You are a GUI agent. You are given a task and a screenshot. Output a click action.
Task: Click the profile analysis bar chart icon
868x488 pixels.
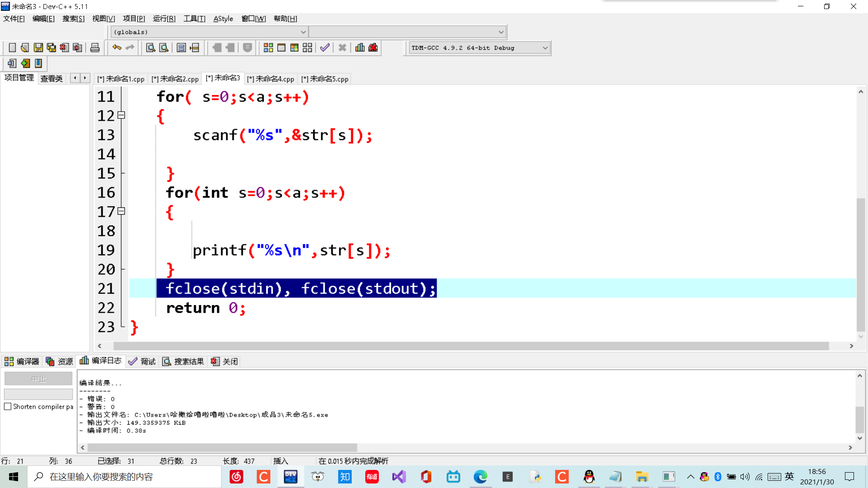click(x=360, y=48)
